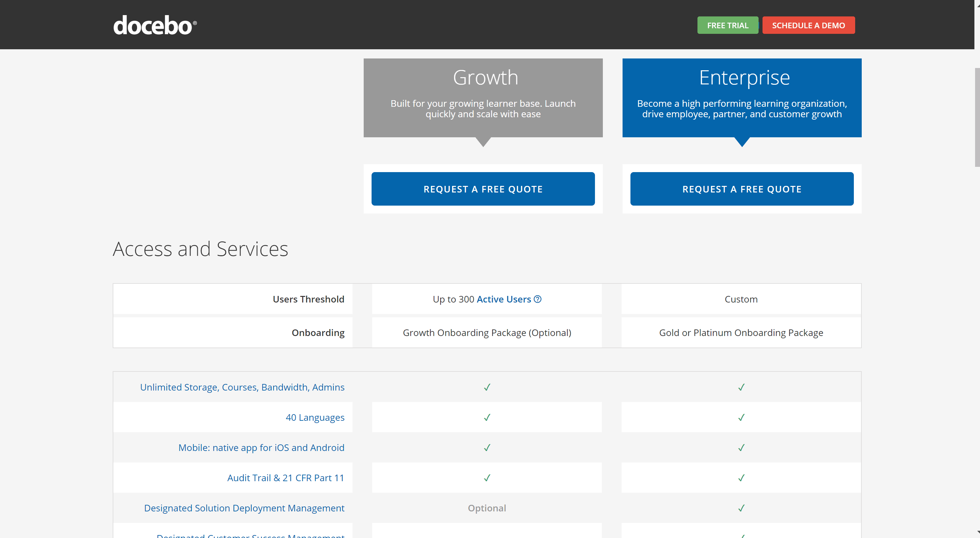Click the FREE TRIAL button

click(x=727, y=25)
